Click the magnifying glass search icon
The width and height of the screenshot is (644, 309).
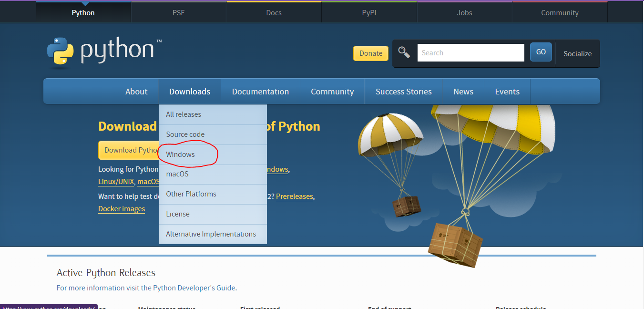(404, 52)
